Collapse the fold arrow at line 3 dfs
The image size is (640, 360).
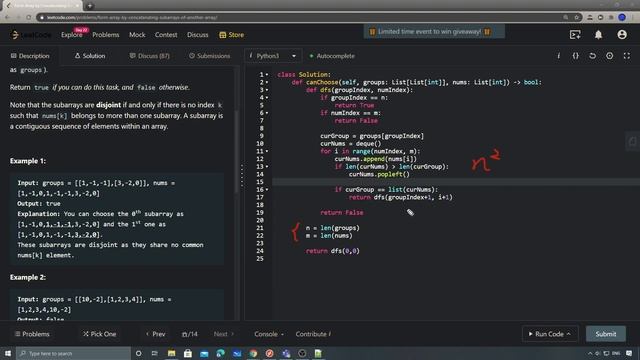click(267, 90)
